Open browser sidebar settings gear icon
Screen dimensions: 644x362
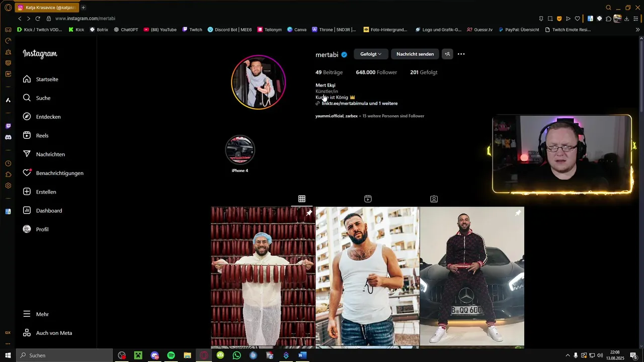click(x=8, y=186)
